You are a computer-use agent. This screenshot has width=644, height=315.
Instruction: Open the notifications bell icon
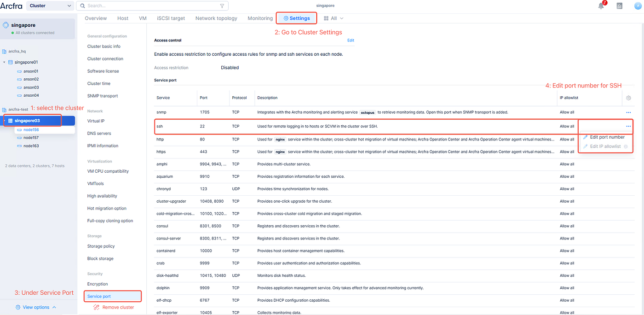click(601, 6)
